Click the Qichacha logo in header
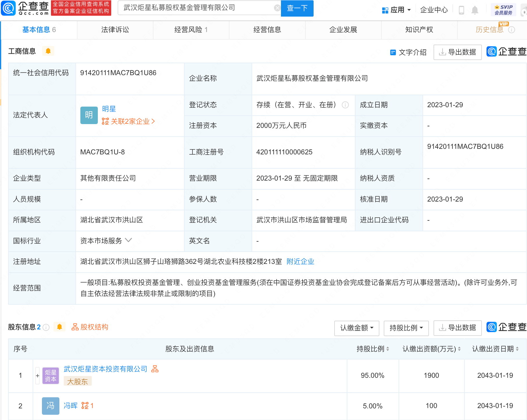 click(25, 8)
